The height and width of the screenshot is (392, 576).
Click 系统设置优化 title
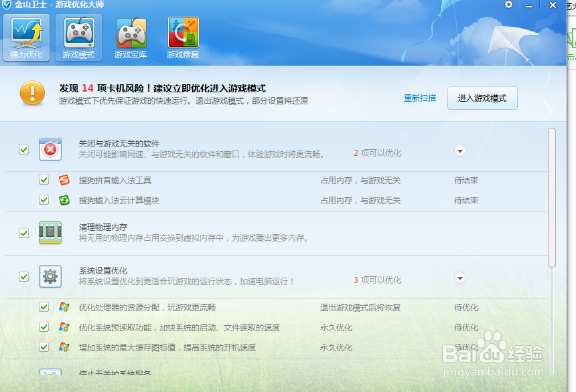[103, 271]
